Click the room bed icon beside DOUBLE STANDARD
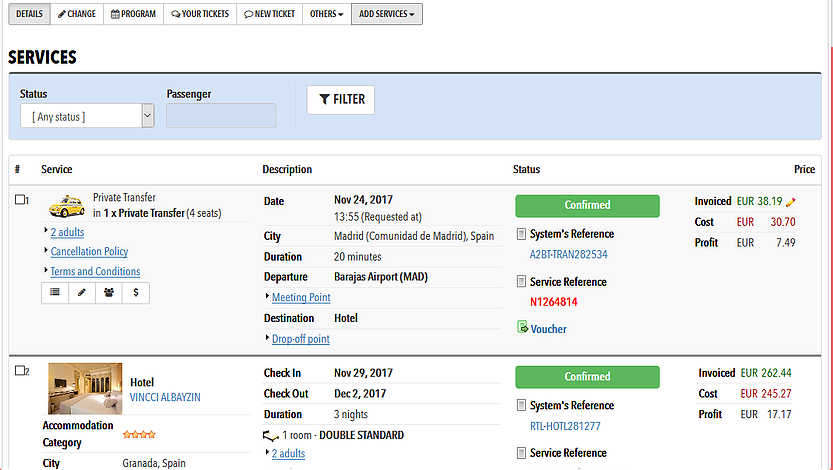833x470 pixels. [x=271, y=436]
